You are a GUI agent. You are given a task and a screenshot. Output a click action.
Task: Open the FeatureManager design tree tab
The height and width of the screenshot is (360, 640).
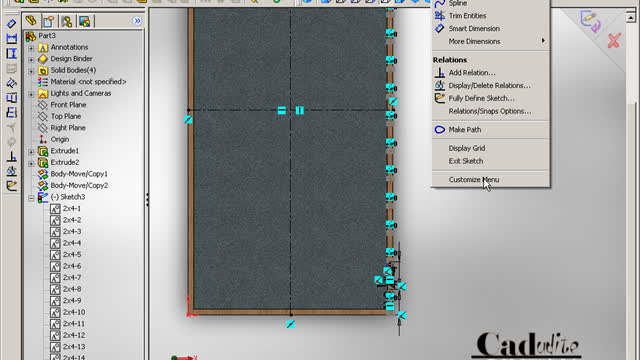pos(31,21)
